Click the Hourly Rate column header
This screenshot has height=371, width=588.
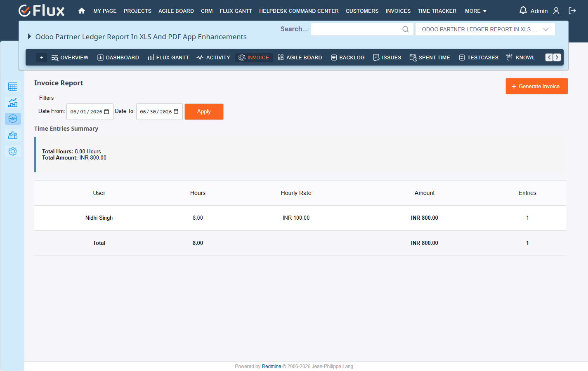click(296, 193)
